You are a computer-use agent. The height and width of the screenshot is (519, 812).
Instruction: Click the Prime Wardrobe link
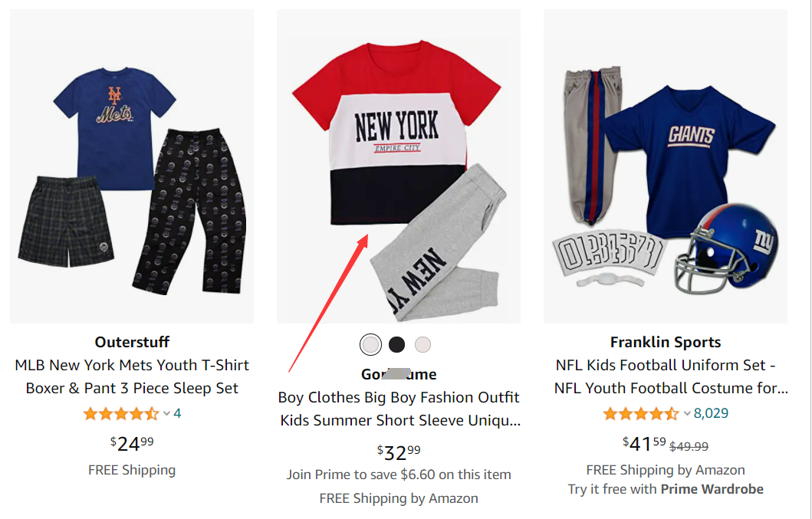(712, 489)
